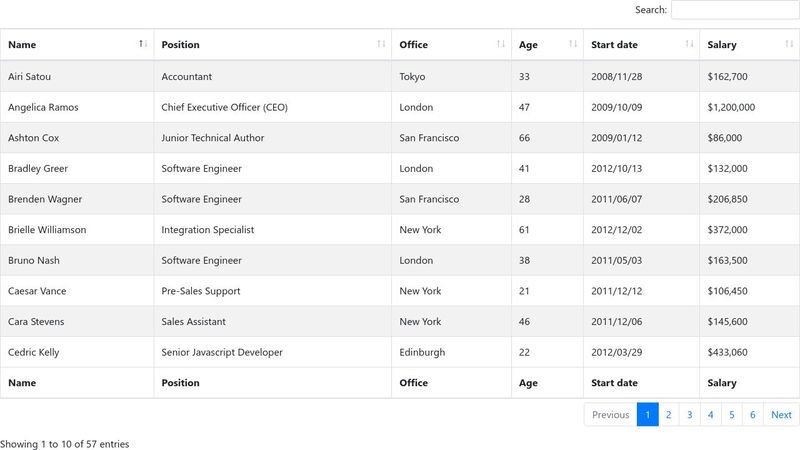Jump to page 5 of the table
800x450 pixels.
pyautogui.click(x=732, y=415)
